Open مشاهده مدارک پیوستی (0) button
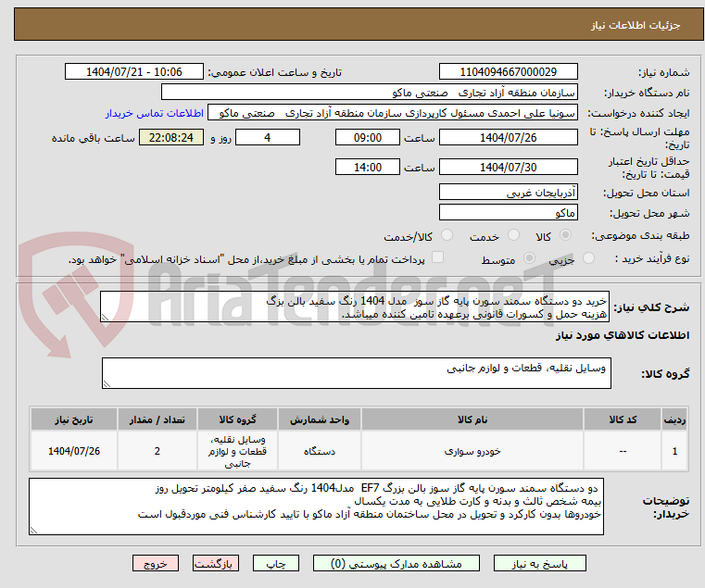This screenshot has height=588, width=705. pos(397,563)
